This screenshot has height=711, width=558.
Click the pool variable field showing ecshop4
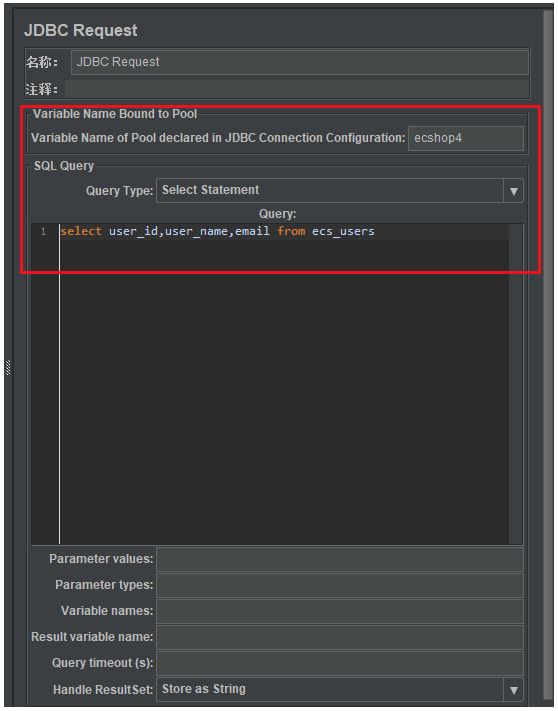466,138
